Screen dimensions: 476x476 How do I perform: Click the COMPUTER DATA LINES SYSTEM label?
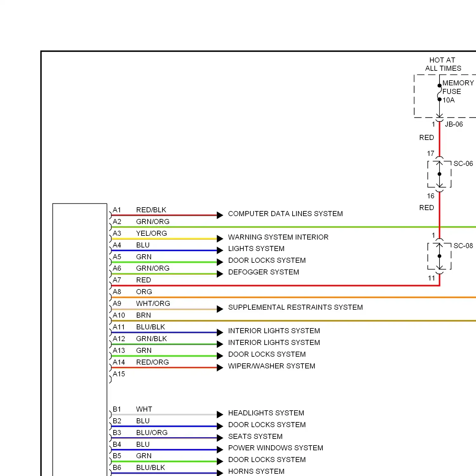(285, 214)
